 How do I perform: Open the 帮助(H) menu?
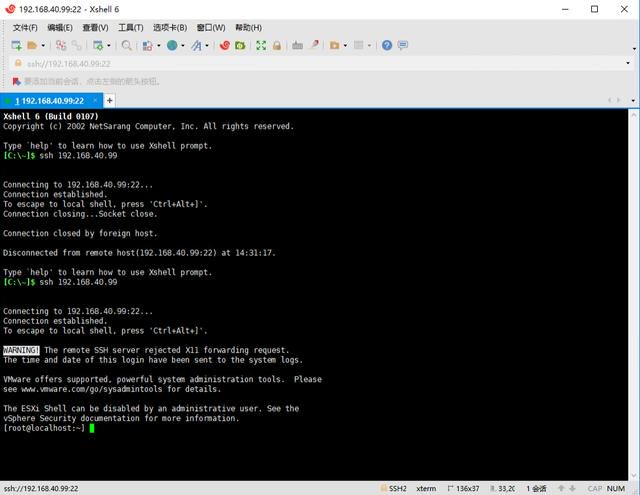(x=248, y=28)
